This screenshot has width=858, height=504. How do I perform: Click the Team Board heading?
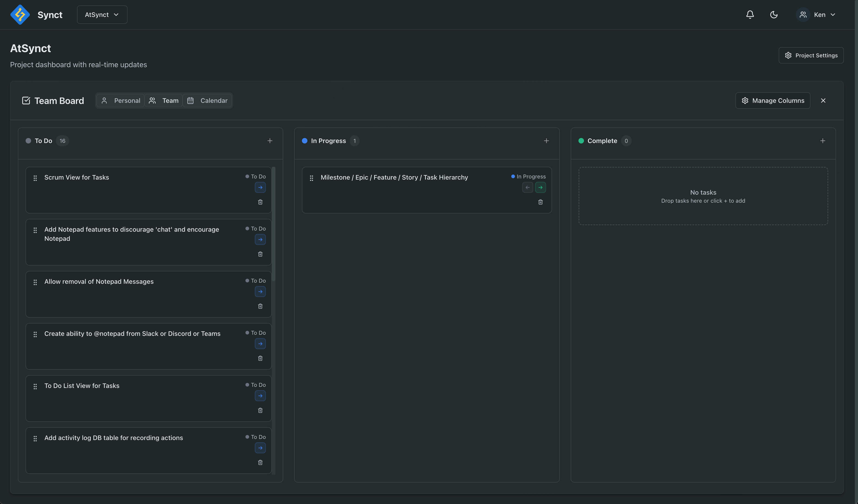pyautogui.click(x=59, y=100)
